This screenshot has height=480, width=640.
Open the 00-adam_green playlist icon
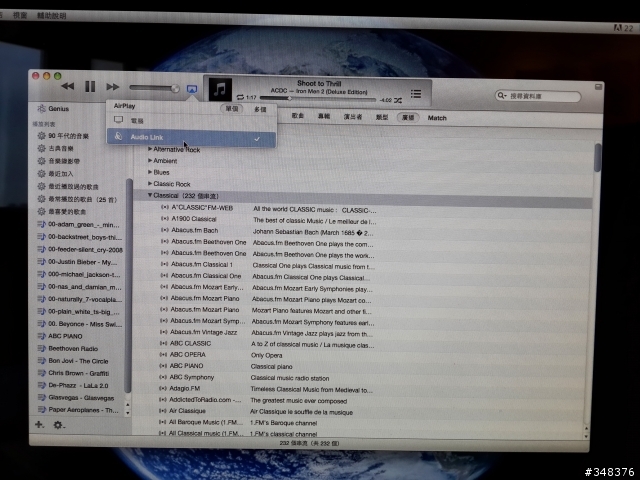tap(41, 224)
